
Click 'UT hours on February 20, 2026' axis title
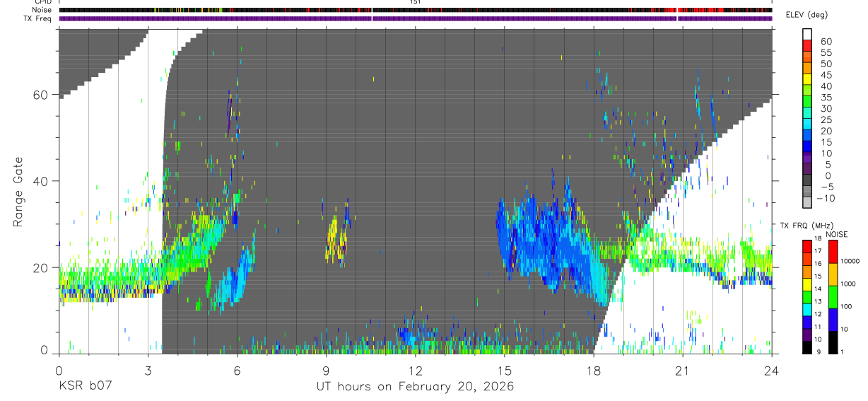(x=415, y=387)
